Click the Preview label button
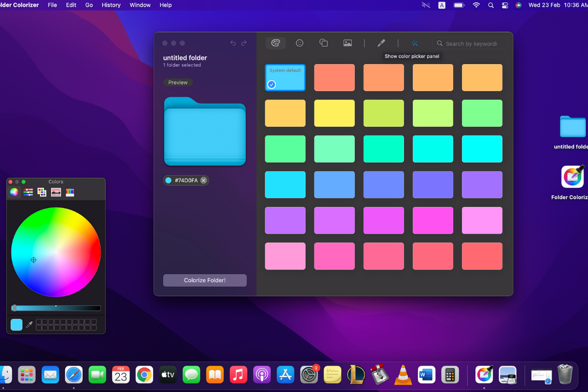Image resolution: width=588 pixels, height=392 pixels. click(x=178, y=82)
